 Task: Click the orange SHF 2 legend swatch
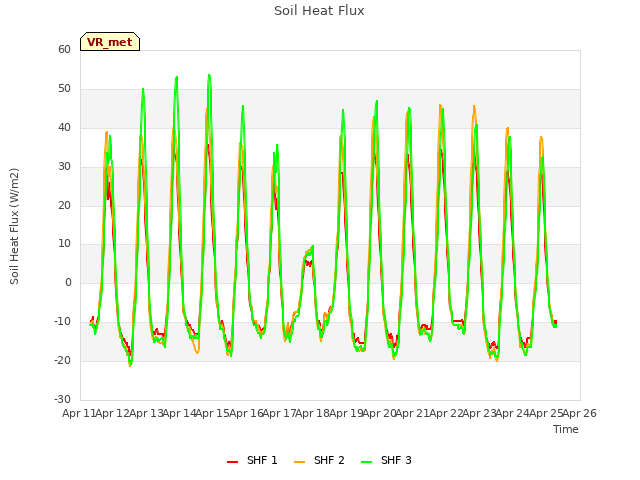pos(299,462)
